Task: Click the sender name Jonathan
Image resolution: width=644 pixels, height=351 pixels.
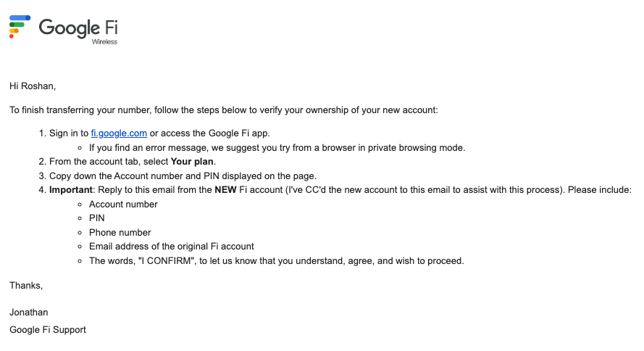Action: [x=29, y=313]
